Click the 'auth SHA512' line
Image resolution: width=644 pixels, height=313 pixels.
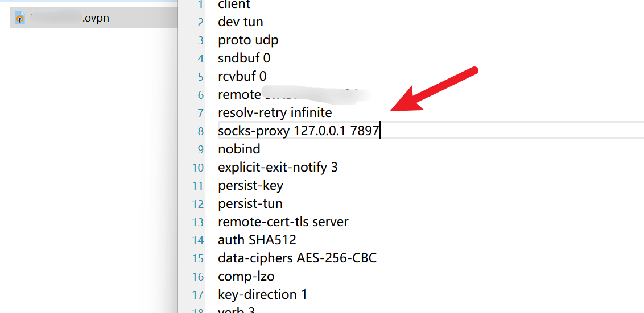point(257,240)
